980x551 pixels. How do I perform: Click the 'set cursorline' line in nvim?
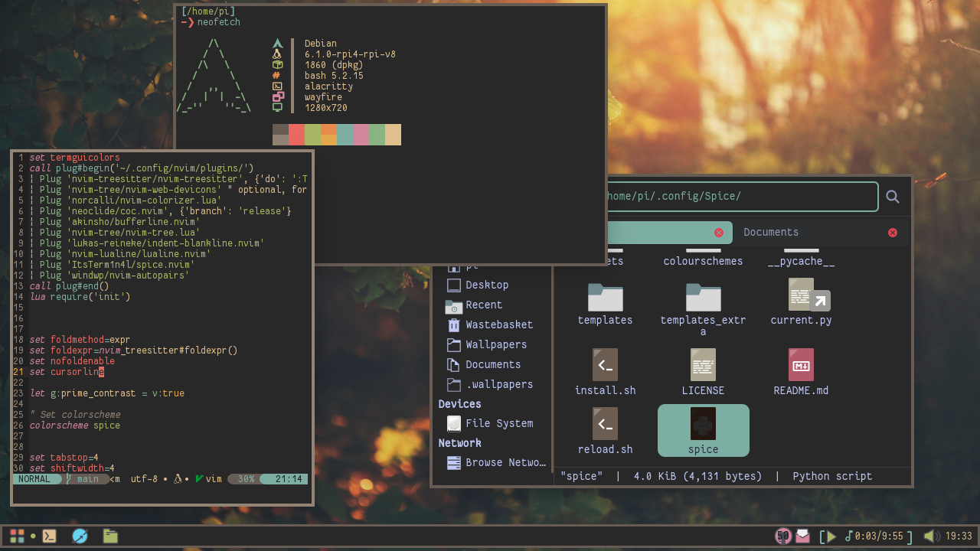(x=67, y=372)
